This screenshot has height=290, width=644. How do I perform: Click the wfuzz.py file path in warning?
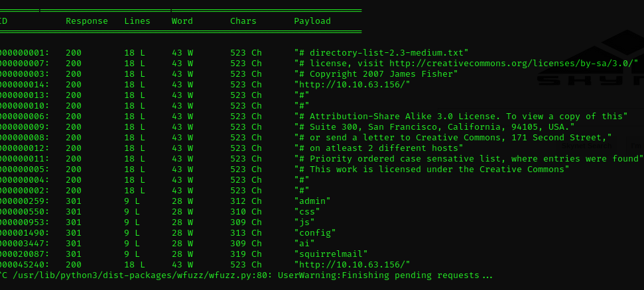pyautogui.click(x=133, y=275)
